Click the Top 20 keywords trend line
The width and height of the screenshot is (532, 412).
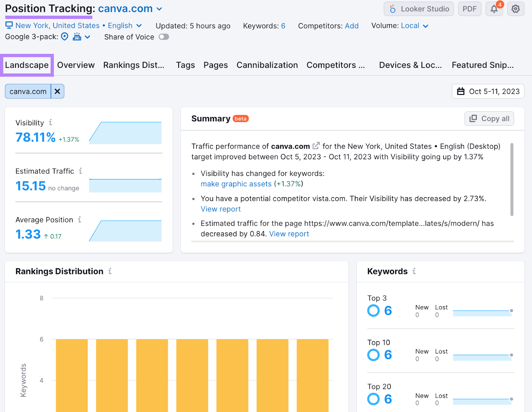(x=483, y=401)
